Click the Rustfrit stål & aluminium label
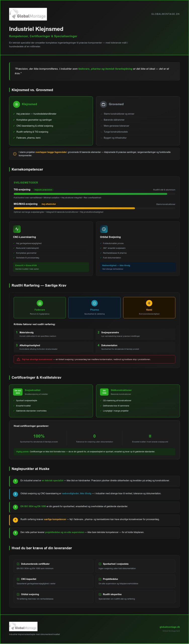Image resolution: width=189 pixels, height=644 pixels. coord(164,190)
